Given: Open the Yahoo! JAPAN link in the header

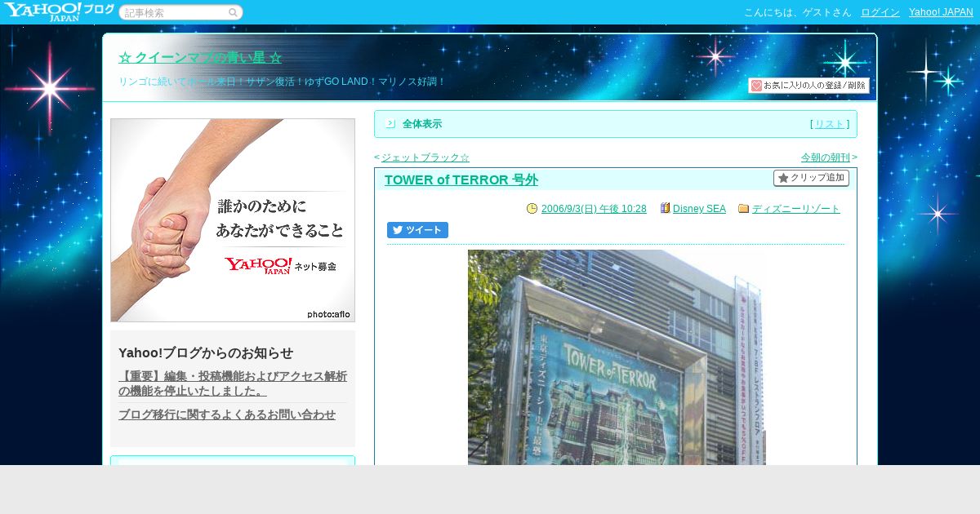Looking at the screenshot, I should point(941,12).
